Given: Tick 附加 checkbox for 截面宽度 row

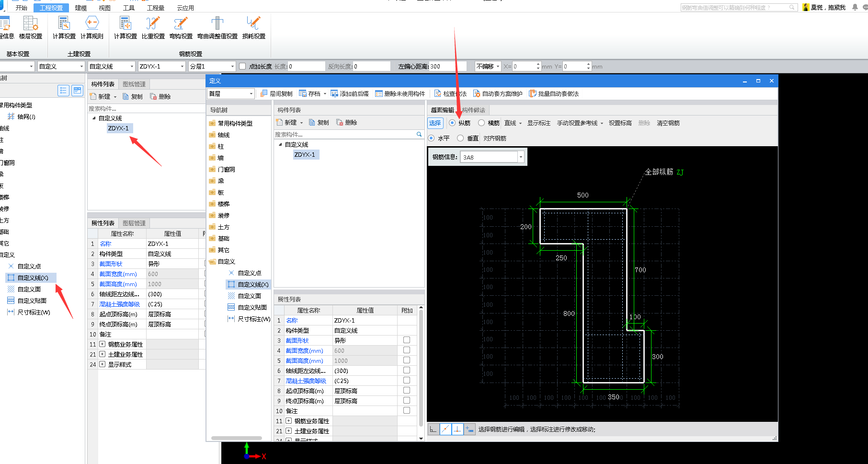Looking at the screenshot, I should coord(407,350).
